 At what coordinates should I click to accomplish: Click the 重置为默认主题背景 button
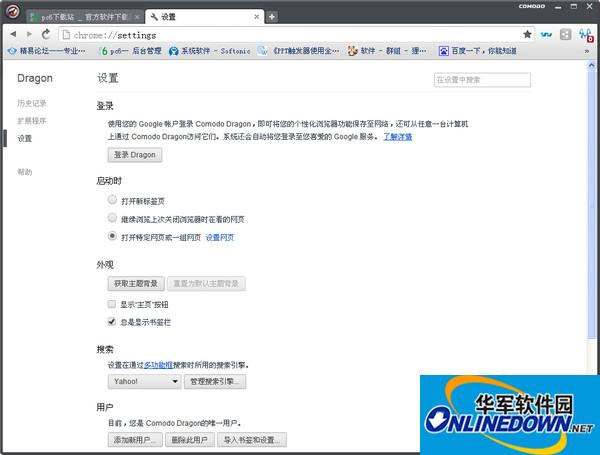tap(206, 284)
